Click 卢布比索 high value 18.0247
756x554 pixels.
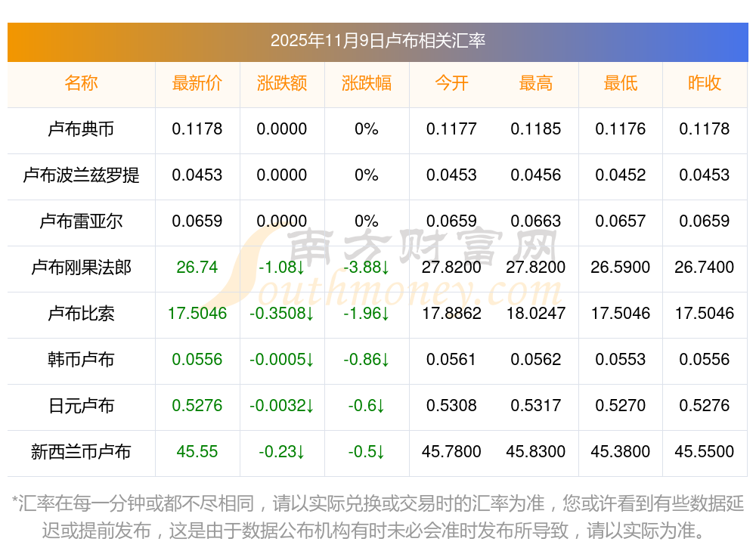[x=536, y=314]
